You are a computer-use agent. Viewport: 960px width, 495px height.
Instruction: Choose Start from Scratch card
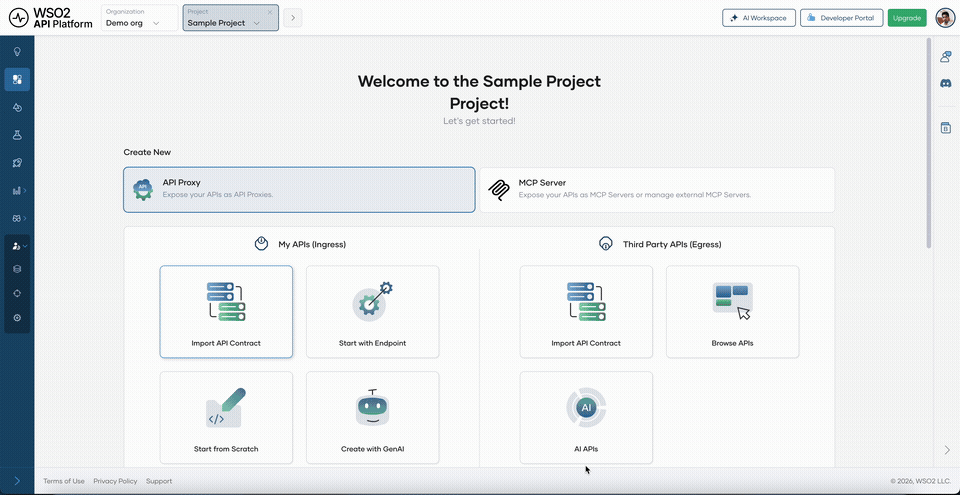coord(226,417)
